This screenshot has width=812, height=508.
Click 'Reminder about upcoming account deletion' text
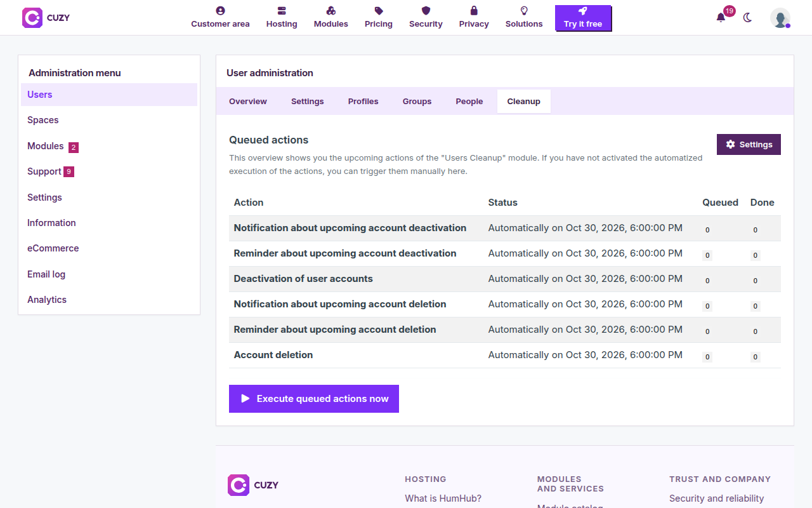pyautogui.click(x=335, y=330)
